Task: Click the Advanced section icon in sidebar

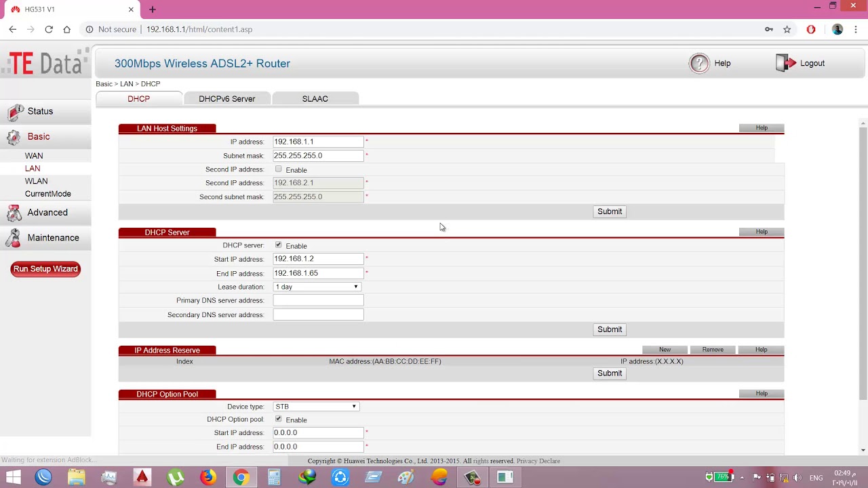Action: [x=14, y=213]
